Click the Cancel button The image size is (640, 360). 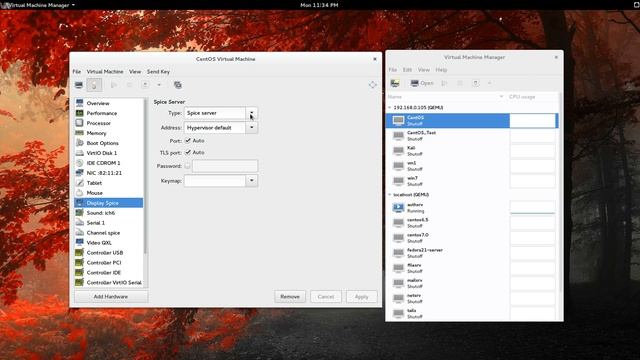click(326, 297)
